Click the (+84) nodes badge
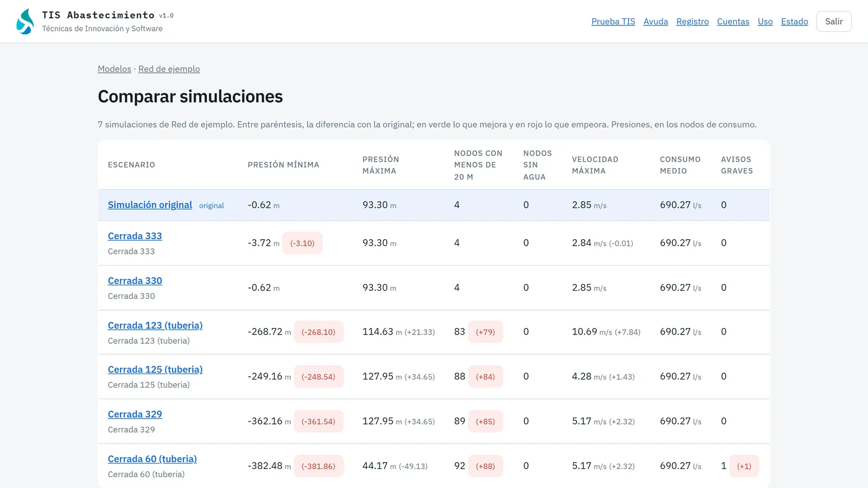 point(486,376)
